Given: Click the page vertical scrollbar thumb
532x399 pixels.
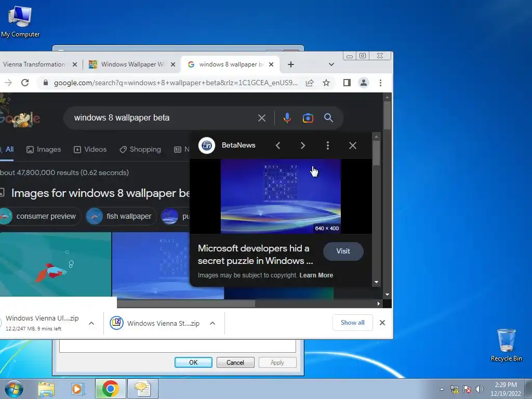Looking at the screenshot, I should 387,115.
